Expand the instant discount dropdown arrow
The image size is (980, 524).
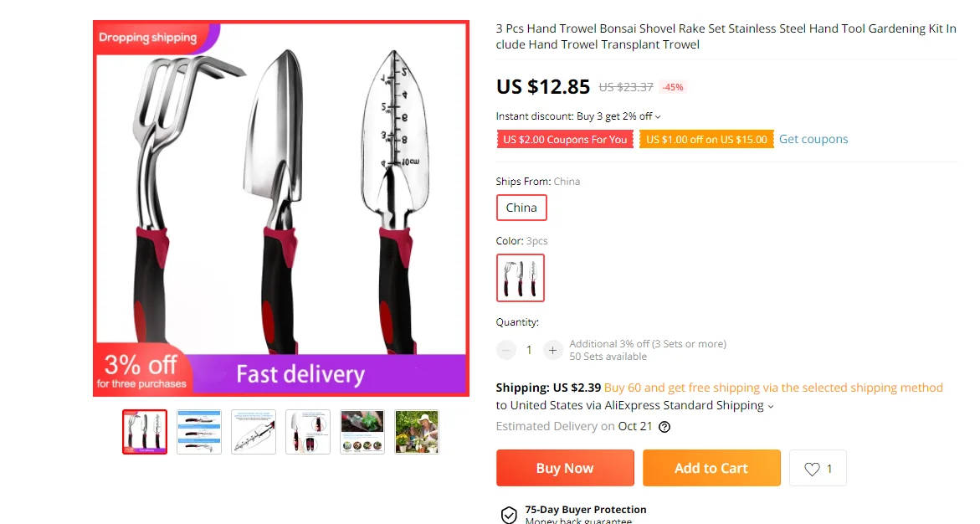[x=658, y=117]
